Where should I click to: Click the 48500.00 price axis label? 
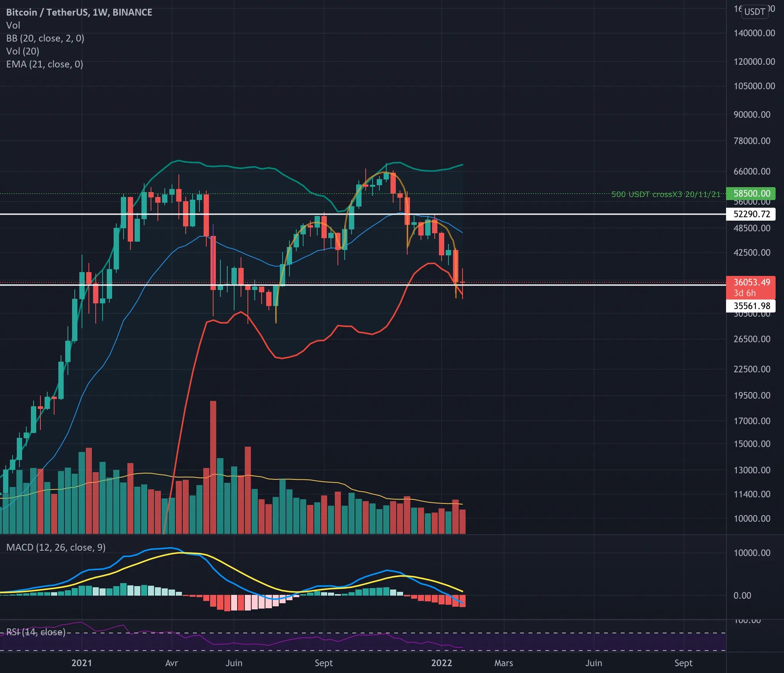(752, 228)
